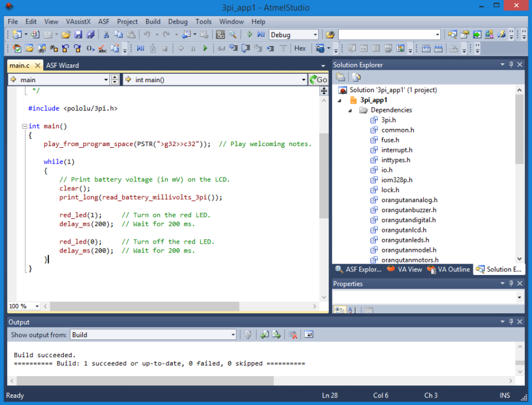
Task: Open the 'Show output from' Build dropdown
Action: pyautogui.click(x=233, y=335)
